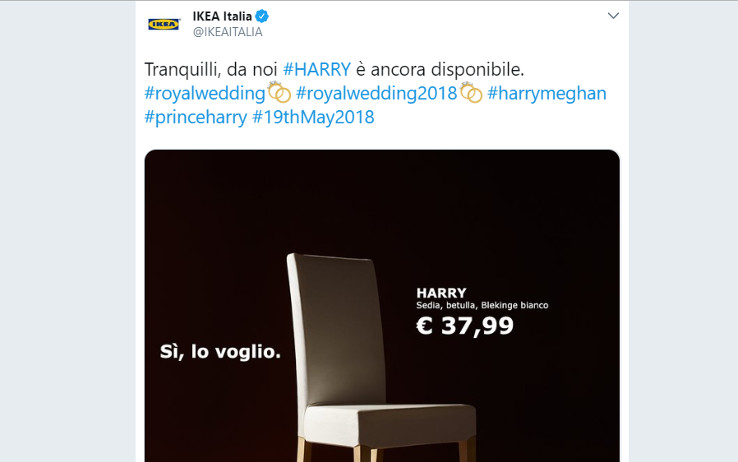Click the blue verified badge

coord(262,16)
